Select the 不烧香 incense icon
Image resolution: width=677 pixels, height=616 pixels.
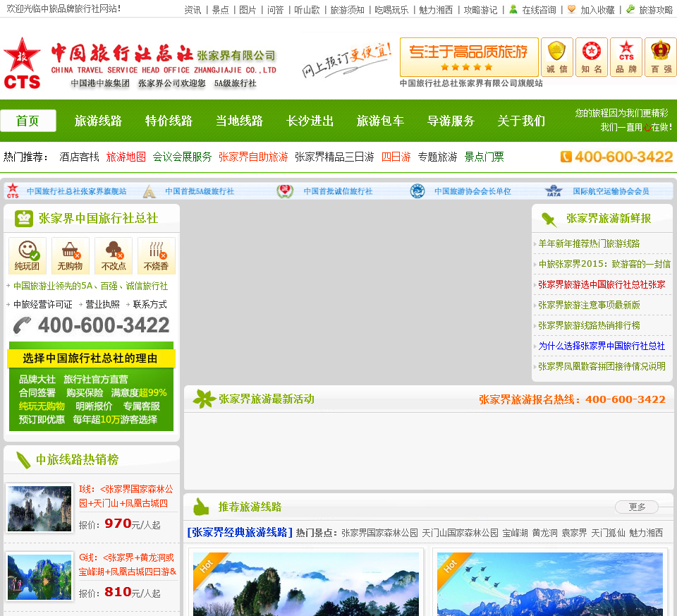coord(157,255)
